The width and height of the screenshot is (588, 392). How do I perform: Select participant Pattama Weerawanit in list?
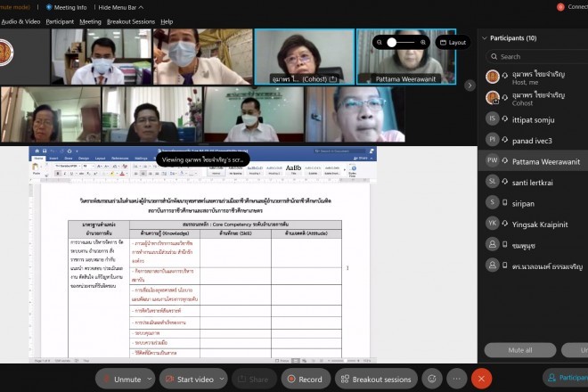click(x=534, y=161)
